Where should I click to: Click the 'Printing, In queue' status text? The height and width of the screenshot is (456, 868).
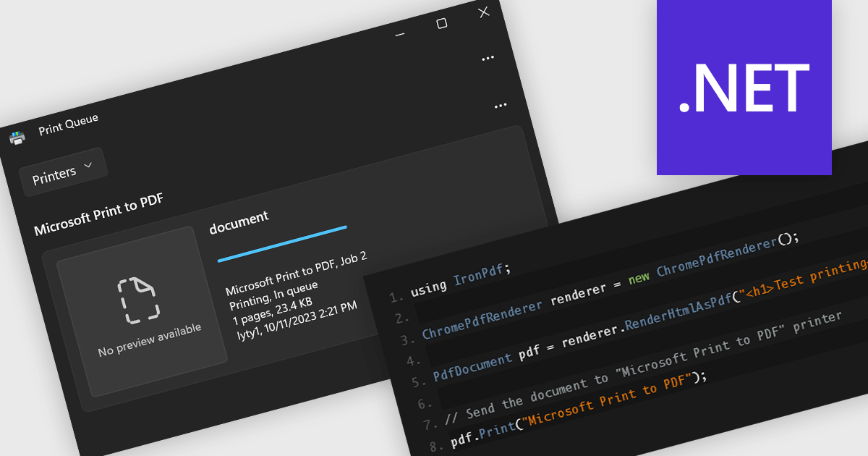[273, 297]
